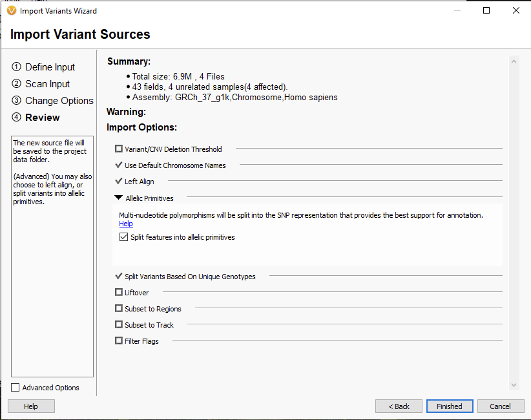Enable the Advanced Options checkbox

tap(16, 388)
